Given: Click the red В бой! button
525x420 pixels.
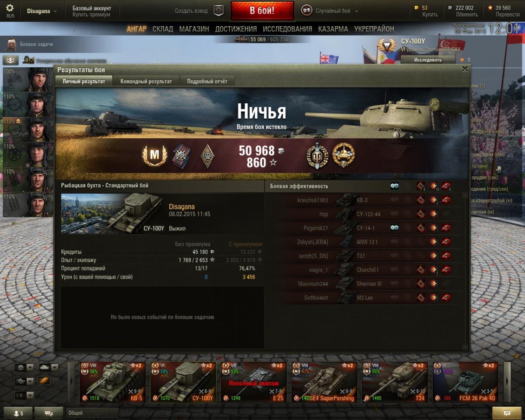Looking at the screenshot, I should coord(262,10).
